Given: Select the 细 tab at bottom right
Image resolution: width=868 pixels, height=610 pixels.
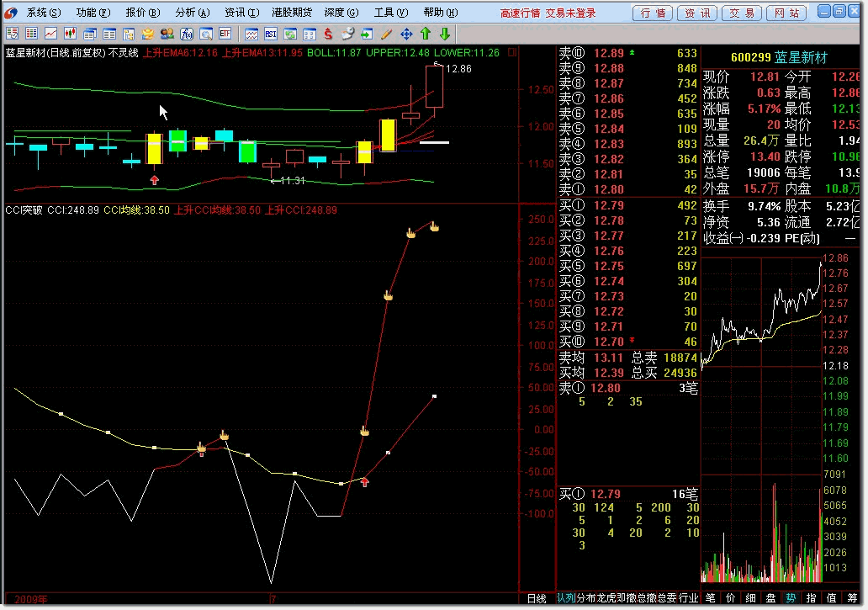Looking at the screenshot, I should pyautogui.click(x=750, y=598).
